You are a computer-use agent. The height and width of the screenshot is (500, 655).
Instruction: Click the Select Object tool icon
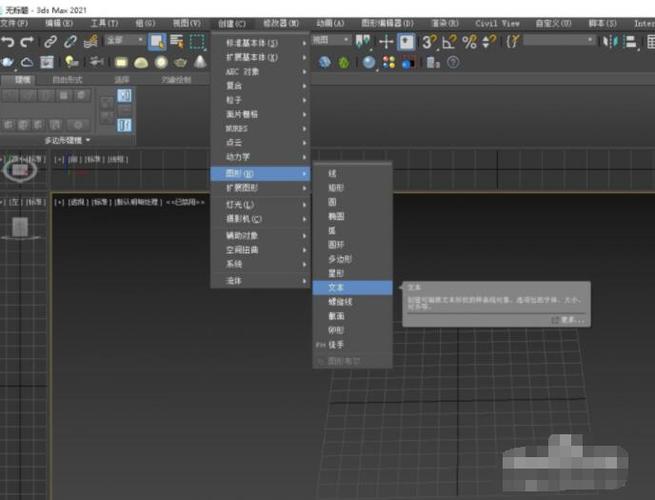156,41
